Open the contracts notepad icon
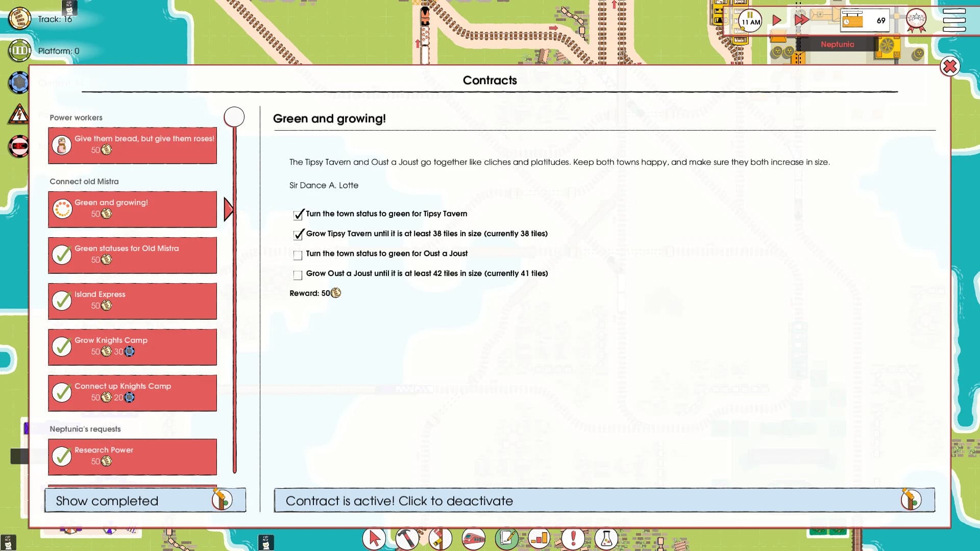Viewport: 980px width, 551px height. (x=506, y=538)
